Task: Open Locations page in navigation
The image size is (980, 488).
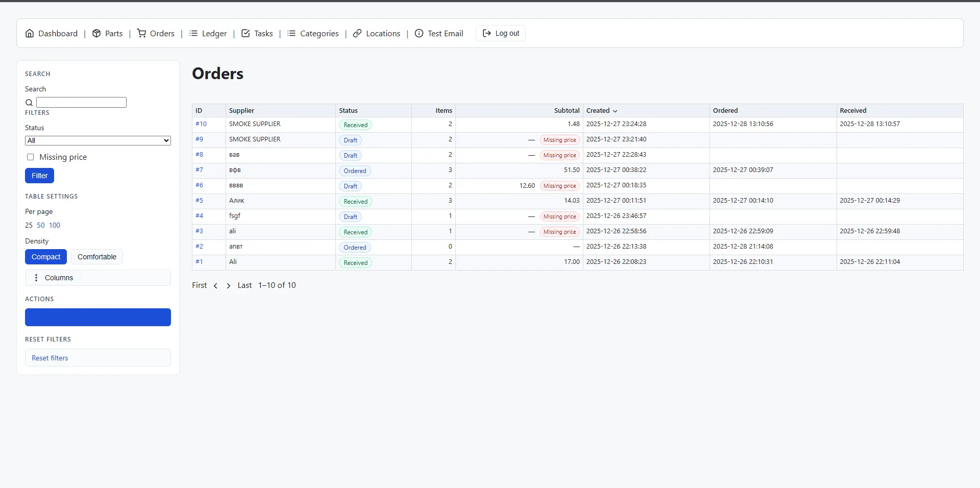Action: click(377, 33)
